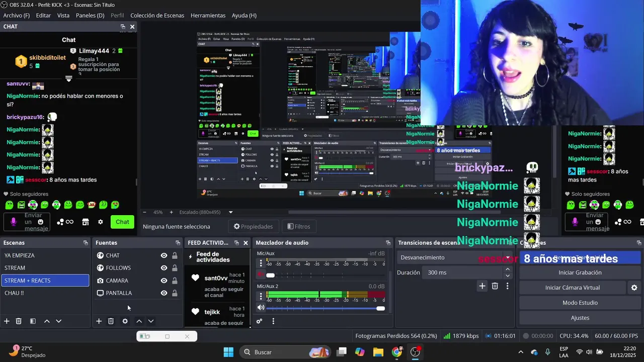The width and height of the screenshot is (644, 362).
Task: Click Windows Start button on taskbar
Action: coord(228,352)
